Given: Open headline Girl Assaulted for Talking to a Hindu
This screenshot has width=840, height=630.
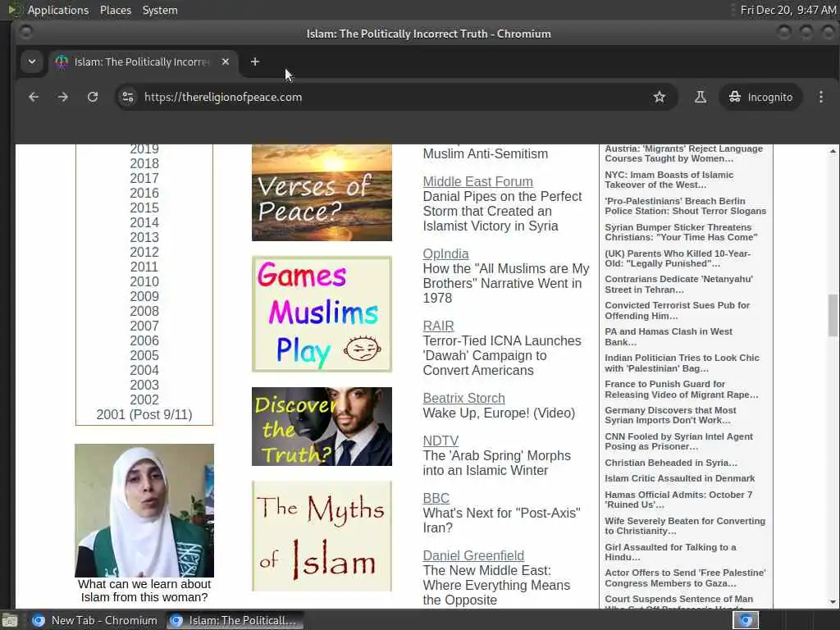Looking at the screenshot, I should pos(671,552).
